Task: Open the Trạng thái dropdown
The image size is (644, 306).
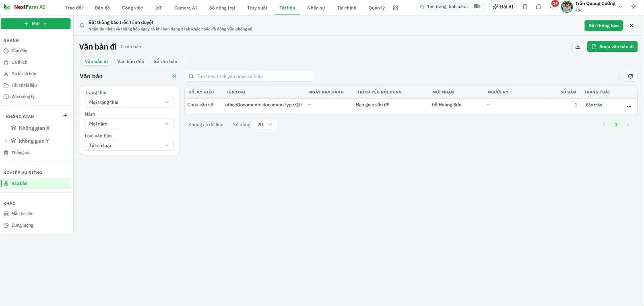Action: click(x=129, y=103)
